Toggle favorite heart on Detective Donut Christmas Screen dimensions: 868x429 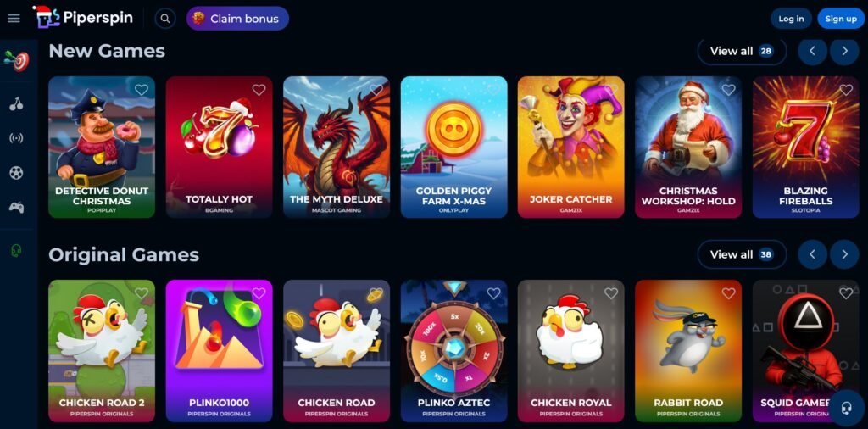pos(142,90)
